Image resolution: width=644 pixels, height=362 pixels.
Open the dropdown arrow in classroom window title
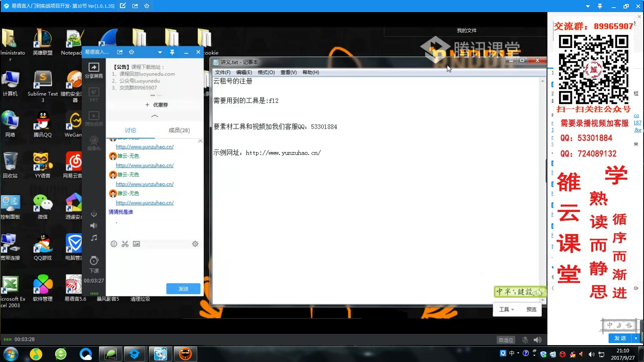pyautogui.click(x=160, y=52)
